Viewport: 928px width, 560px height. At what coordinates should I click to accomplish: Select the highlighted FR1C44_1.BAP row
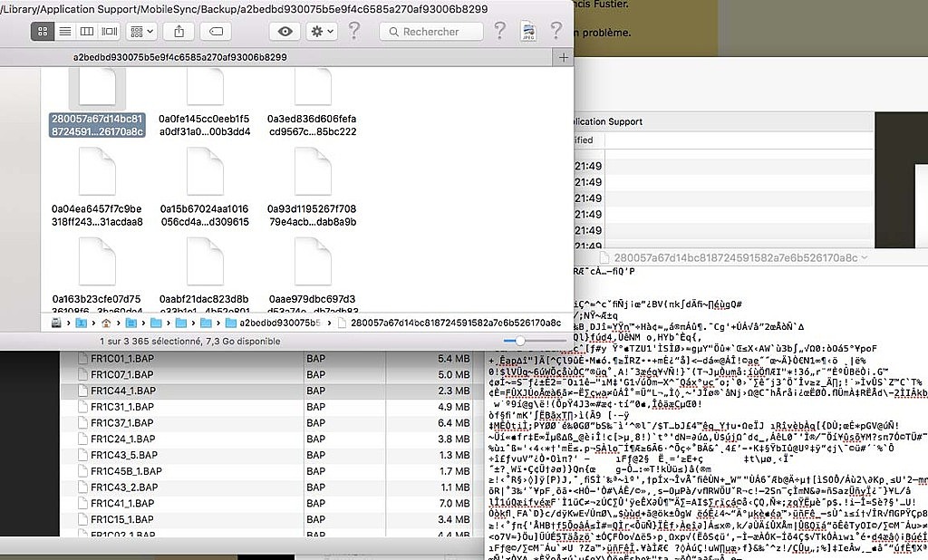266,391
